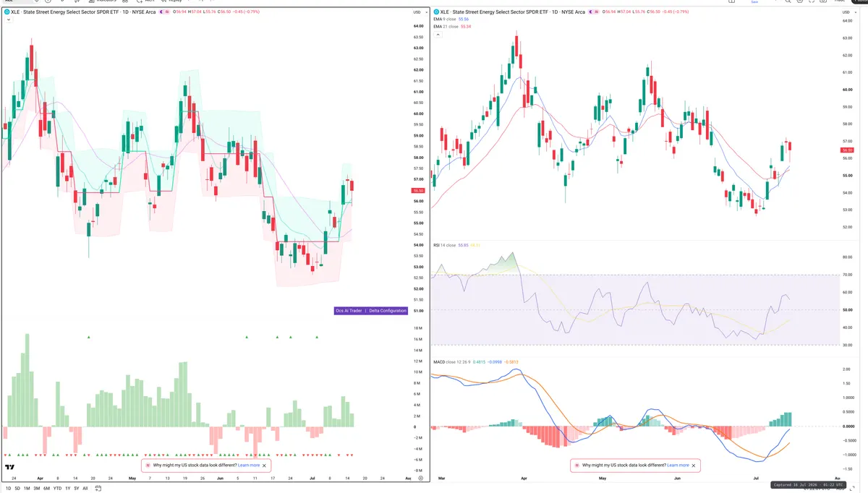
Task: Select the 1M date range
Action: pyautogui.click(x=27, y=489)
